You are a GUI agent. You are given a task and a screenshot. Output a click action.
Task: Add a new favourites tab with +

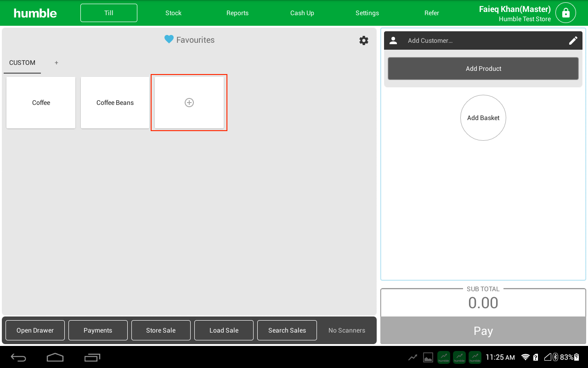point(57,63)
